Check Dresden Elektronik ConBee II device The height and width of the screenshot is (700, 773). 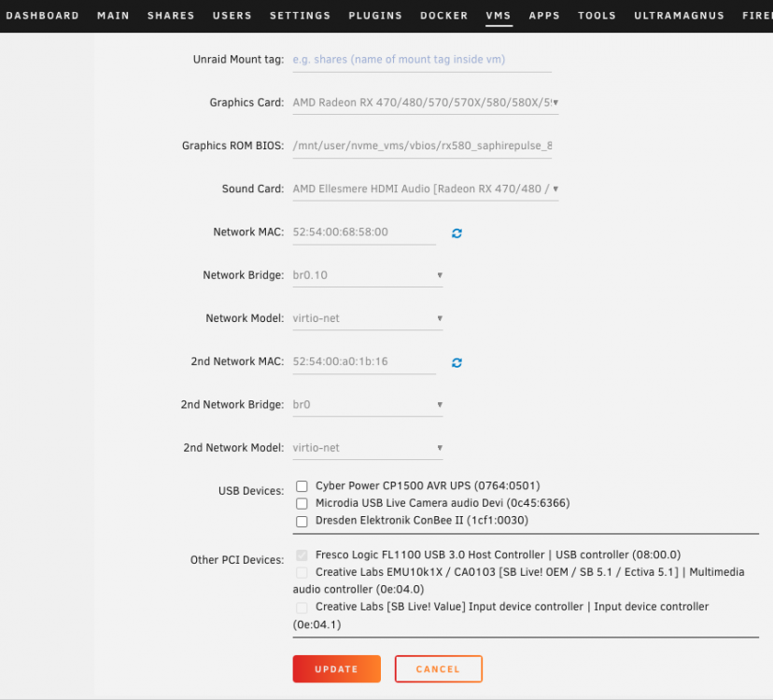pyautogui.click(x=302, y=521)
